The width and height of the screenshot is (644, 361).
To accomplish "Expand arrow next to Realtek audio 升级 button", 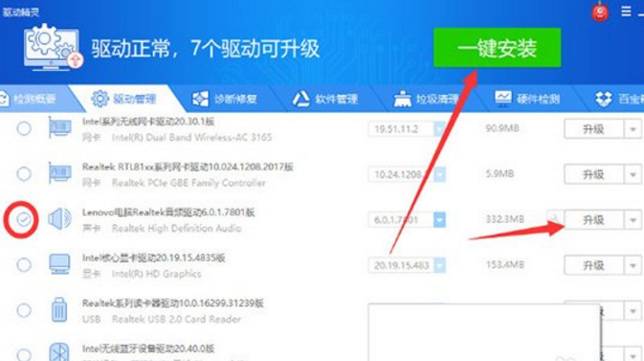I will (633, 220).
